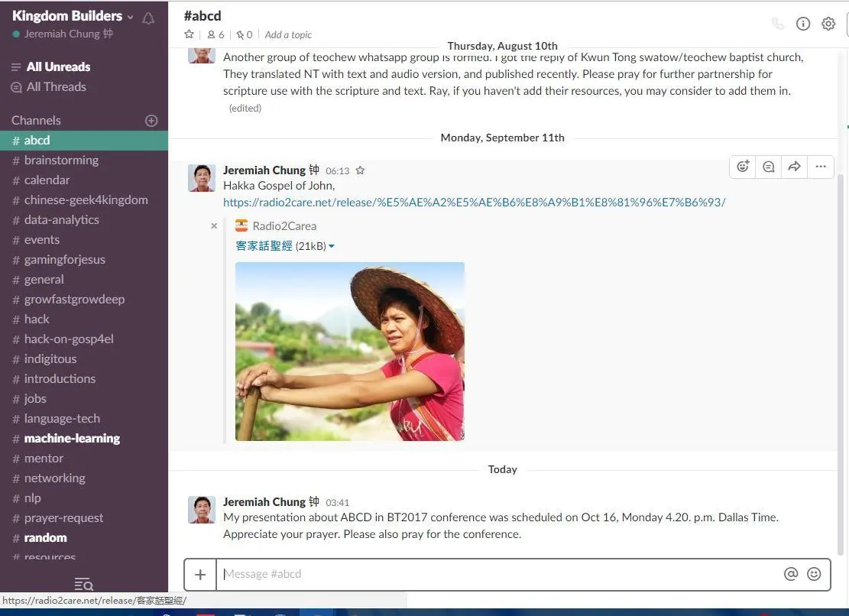The width and height of the screenshot is (849, 616).
Task: Start a thread on the message
Action: pos(769,167)
